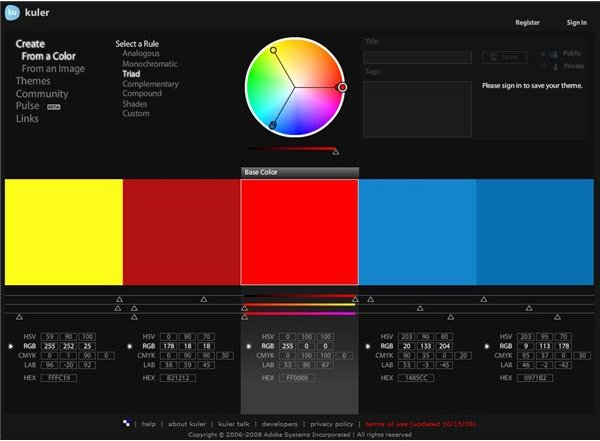Click the RGB field showing 252
This screenshot has height=441, width=600.
pyautogui.click(x=68, y=346)
